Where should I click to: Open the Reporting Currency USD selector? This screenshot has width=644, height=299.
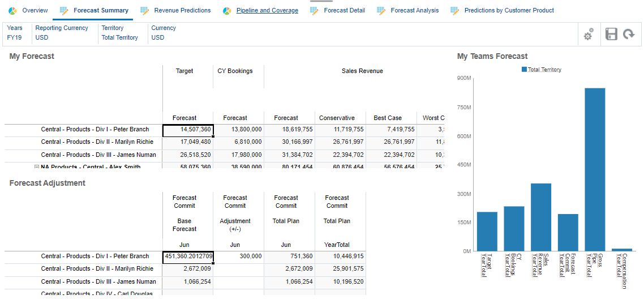42,37
